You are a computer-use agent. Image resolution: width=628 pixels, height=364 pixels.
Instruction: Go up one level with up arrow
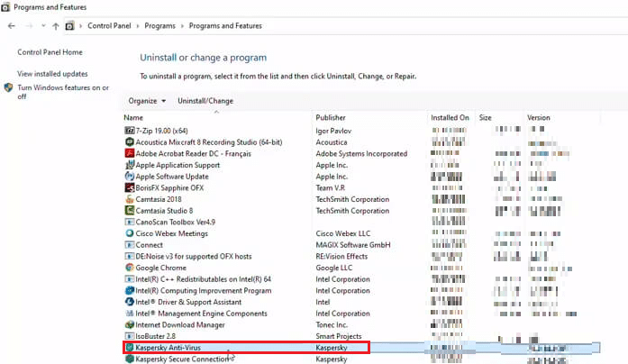55,26
